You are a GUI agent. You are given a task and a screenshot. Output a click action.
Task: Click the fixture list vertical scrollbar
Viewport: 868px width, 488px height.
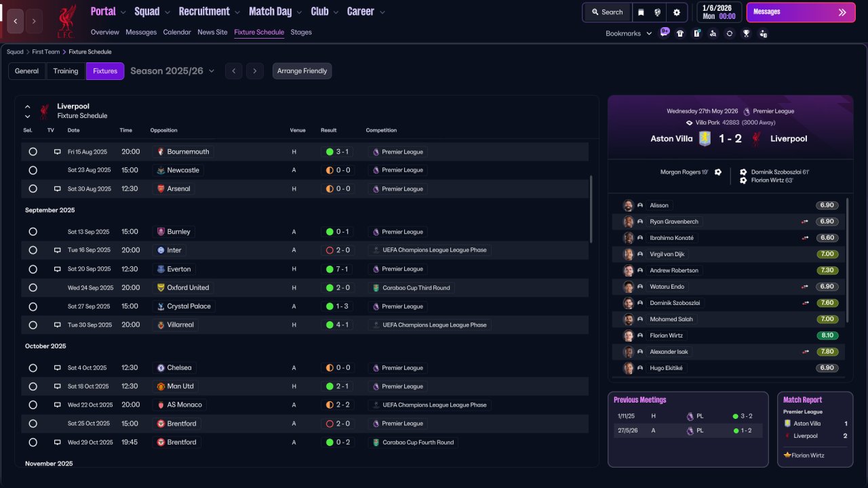pyautogui.click(x=591, y=209)
